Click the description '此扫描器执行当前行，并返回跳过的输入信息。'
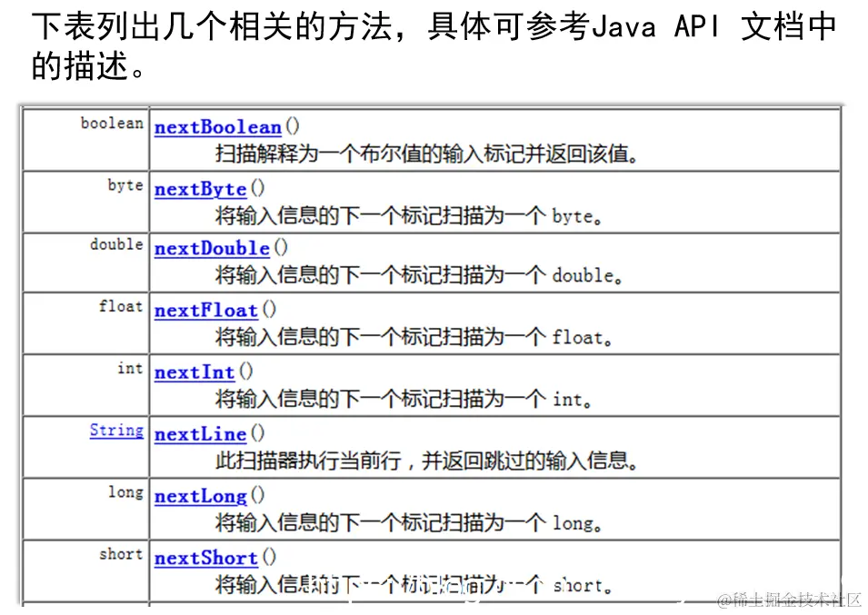Screen dimensions: 868x615 tap(426, 461)
